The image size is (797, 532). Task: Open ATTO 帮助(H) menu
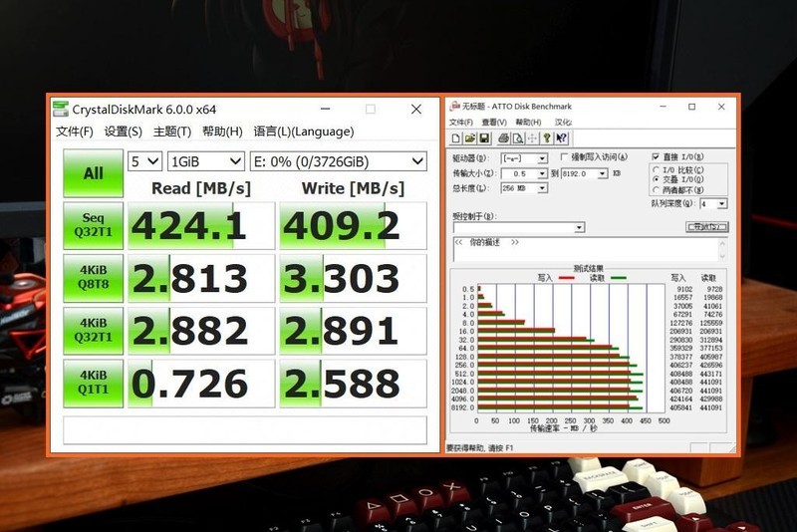pos(528,122)
